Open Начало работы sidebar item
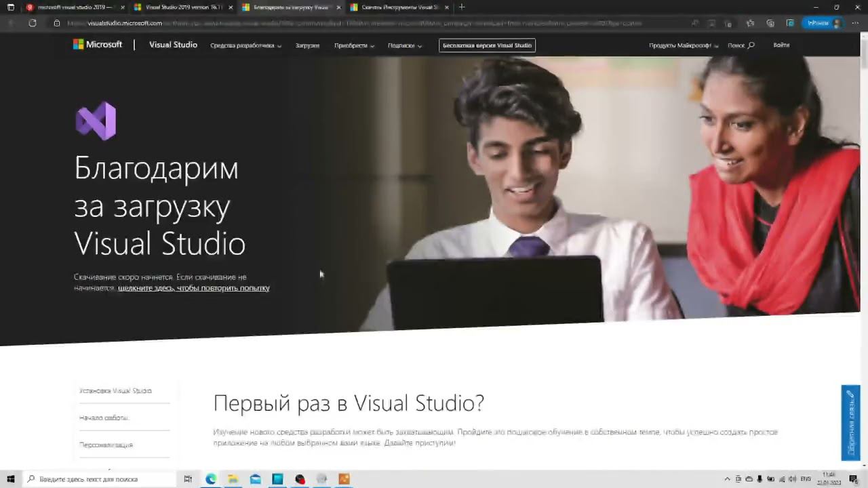Image resolution: width=868 pixels, height=488 pixels. point(104,418)
